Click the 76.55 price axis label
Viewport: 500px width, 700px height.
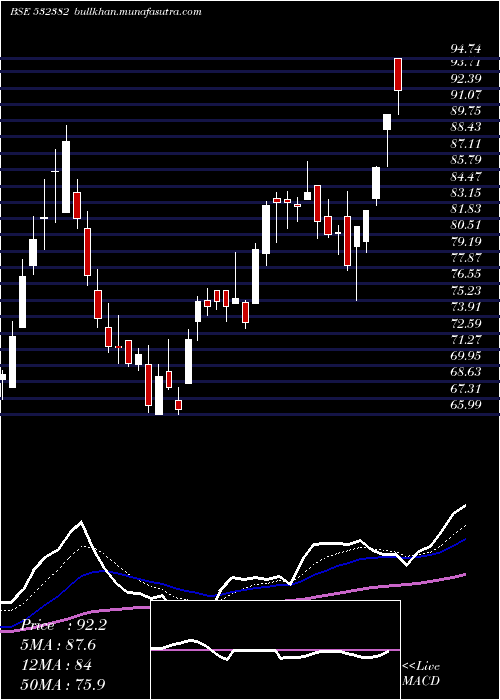tap(466, 274)
